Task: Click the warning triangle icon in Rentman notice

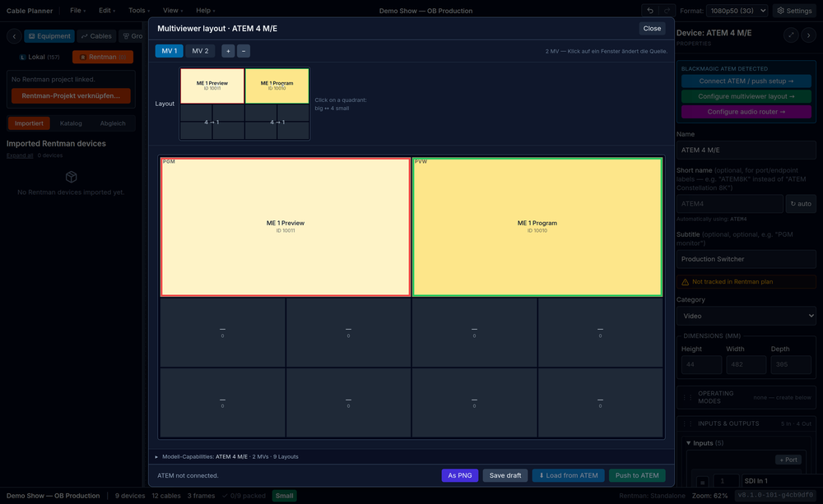Action: point(685,282)
